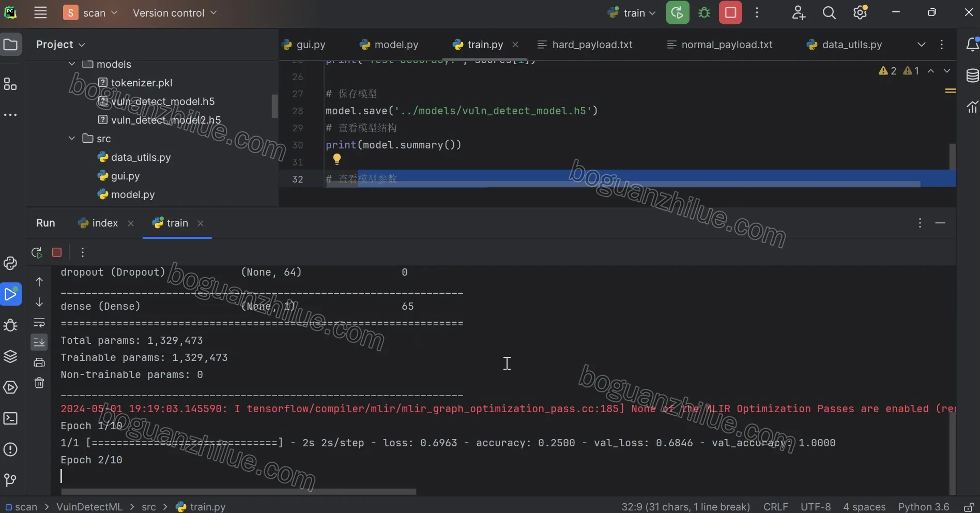This screenshot has width=980, height=513.
Task: Collapse the models folder
Action: pyautogui.click(x=72, y=64)
